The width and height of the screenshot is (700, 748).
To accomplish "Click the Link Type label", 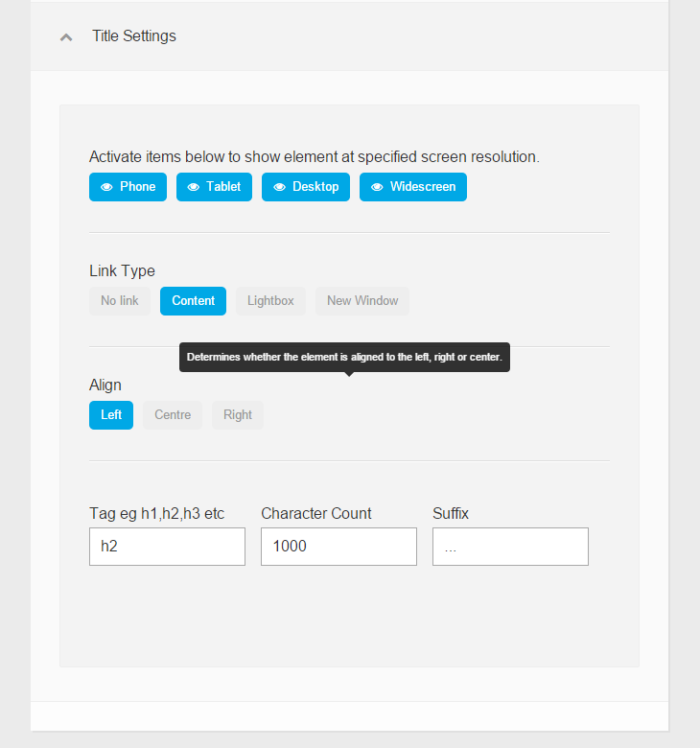I will 122,271.
